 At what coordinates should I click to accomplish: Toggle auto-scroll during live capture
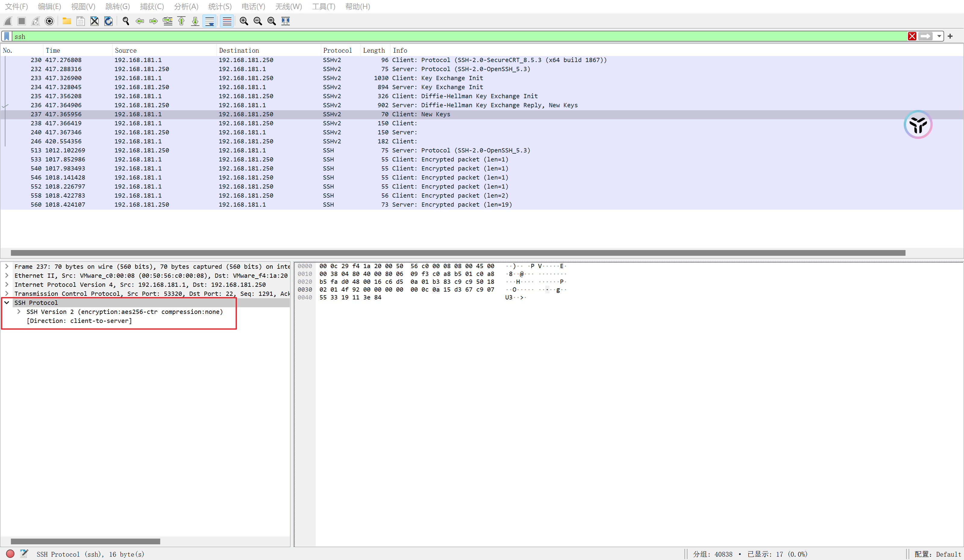pyautogui.click(x=210, y=21)
